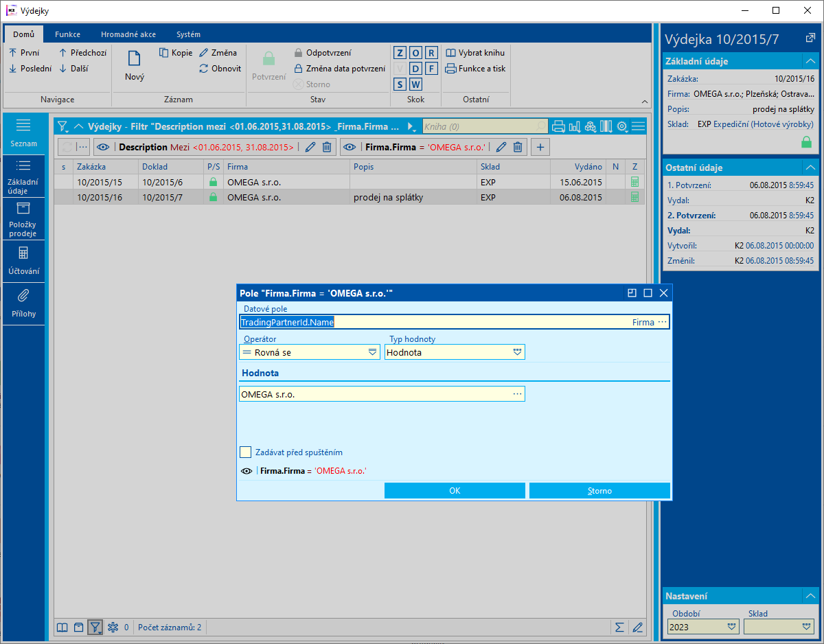Open the Přílohy attachments panel

click(x=23, y=303)
